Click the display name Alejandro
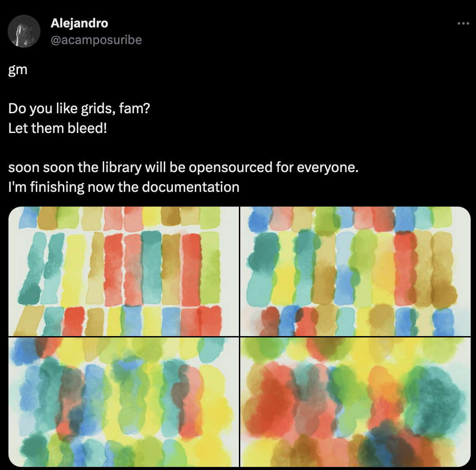Screen dimensions: 476x470 coord(79,23)
